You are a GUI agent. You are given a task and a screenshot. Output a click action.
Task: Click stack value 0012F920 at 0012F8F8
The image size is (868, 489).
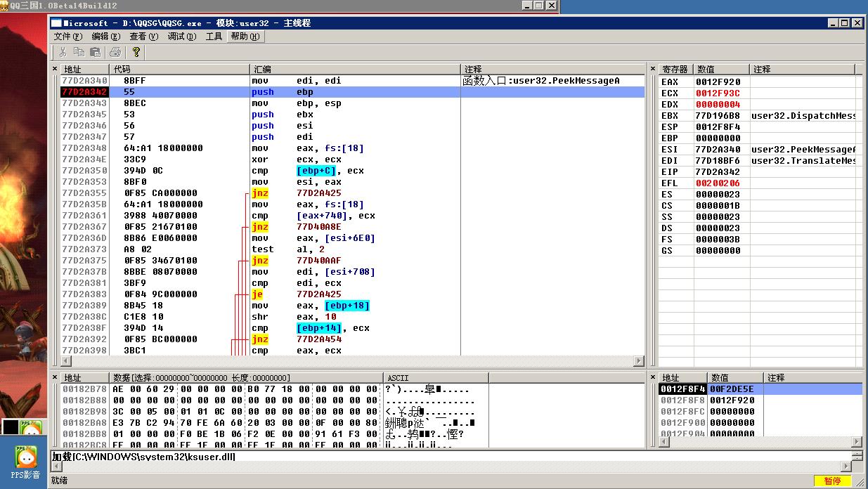732,400
